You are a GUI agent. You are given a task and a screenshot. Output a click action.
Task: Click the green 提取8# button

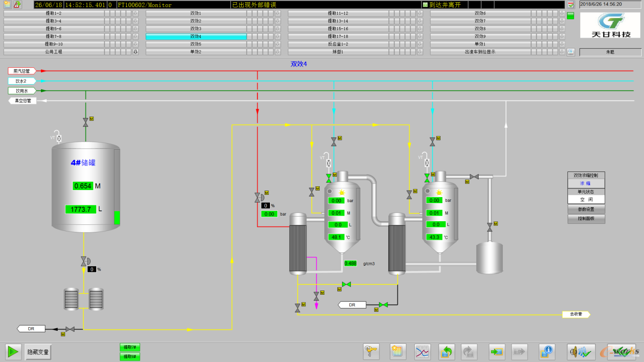pos(130,356)
